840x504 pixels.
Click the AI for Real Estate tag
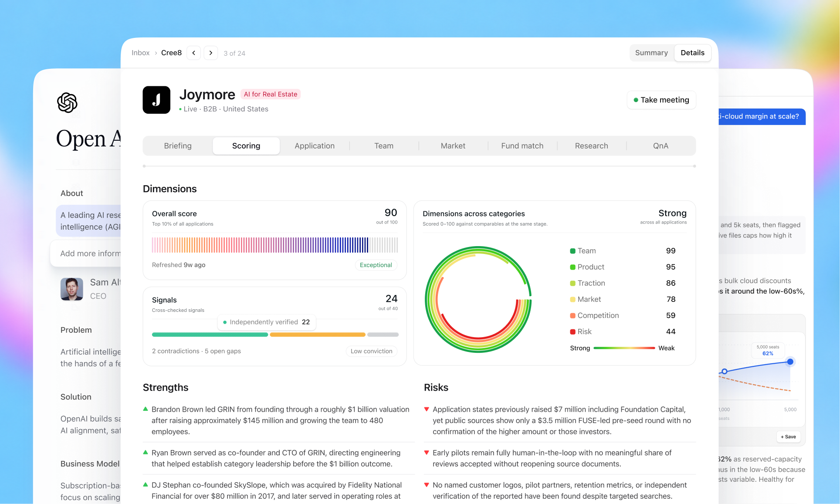click(x=271, y=94)
